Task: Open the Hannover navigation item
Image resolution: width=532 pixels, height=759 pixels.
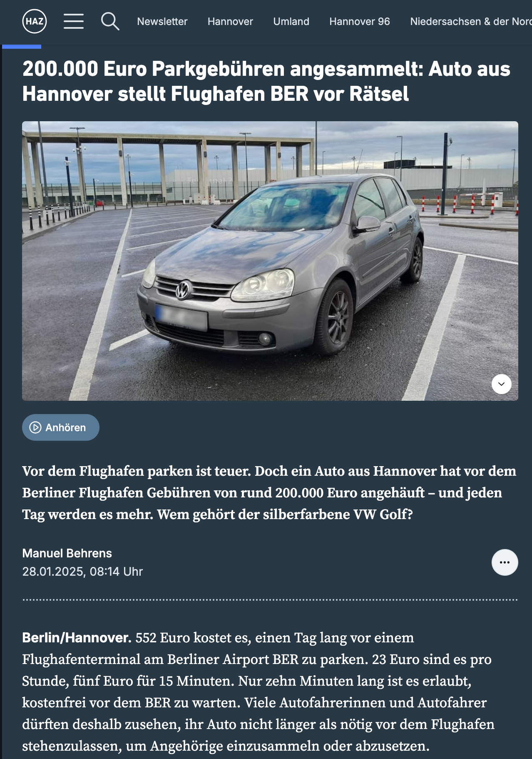Action: [230, 21]
